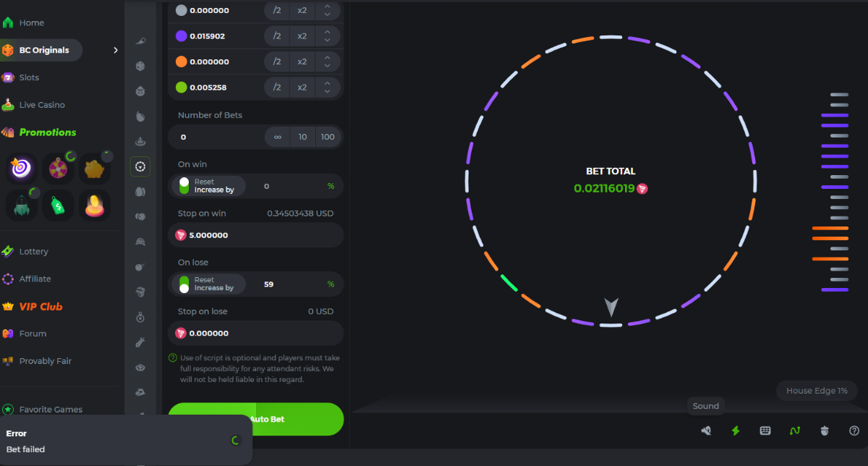This screenshot has height=466, width=868.
Task: Click the green lightning turbo mode icon
Action: [736, 431]
